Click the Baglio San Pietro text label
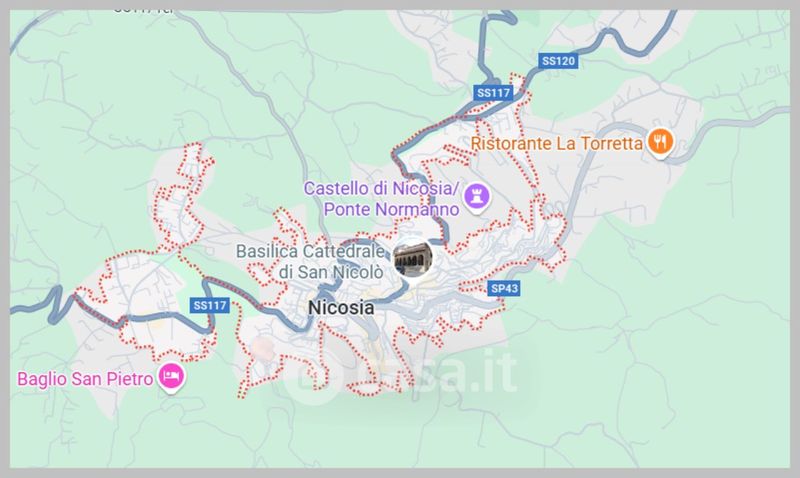Image resolution: width=800 pixels, height=478 pixels. 85,379
